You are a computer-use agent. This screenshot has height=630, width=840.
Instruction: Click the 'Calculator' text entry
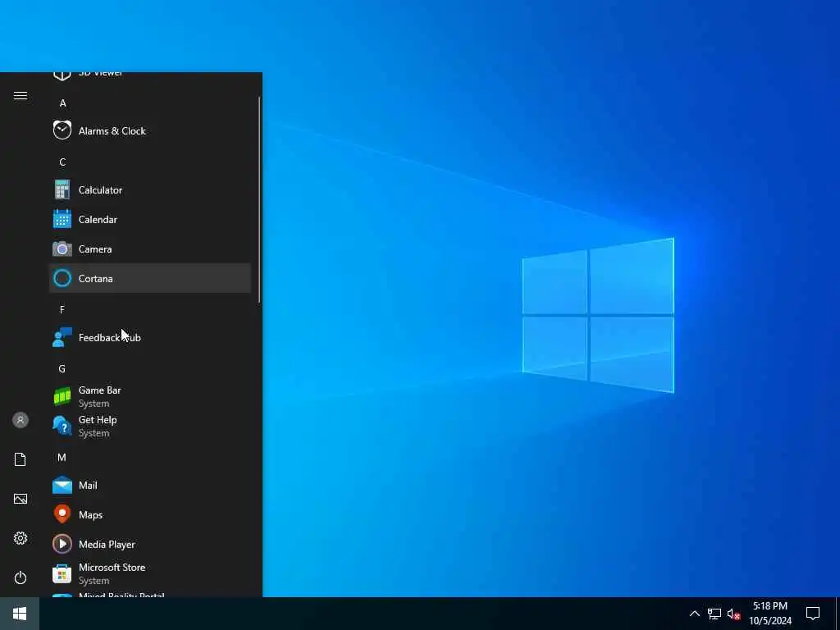click(x=100, y=189)
